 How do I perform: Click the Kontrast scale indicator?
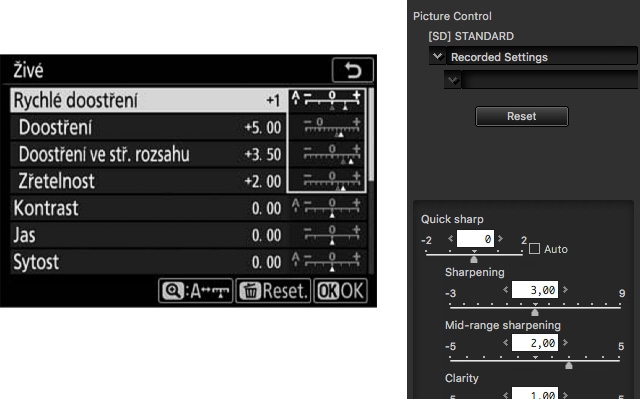[327, 208]
